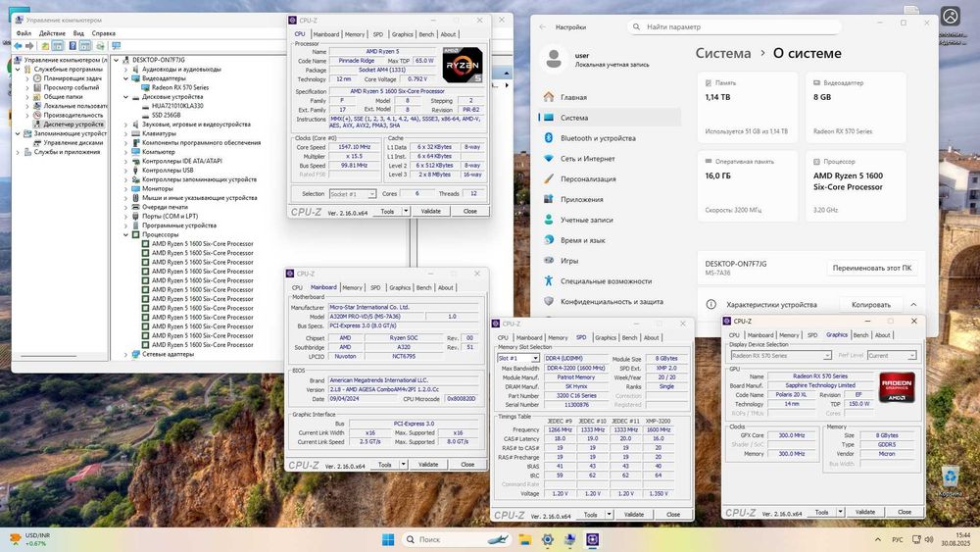Select Управление дисками in the left tree
The height and width of the screenshot is (552, 980).
click(73, 142)
